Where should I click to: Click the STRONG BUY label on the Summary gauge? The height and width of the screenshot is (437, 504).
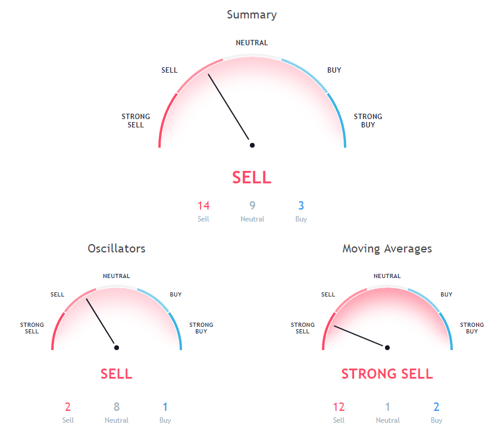(368, 121)
